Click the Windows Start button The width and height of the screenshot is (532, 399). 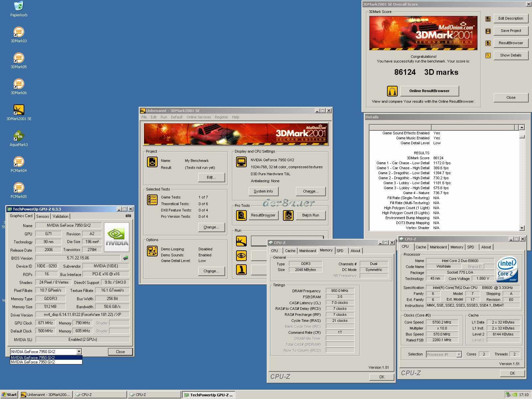click(9, 395)
